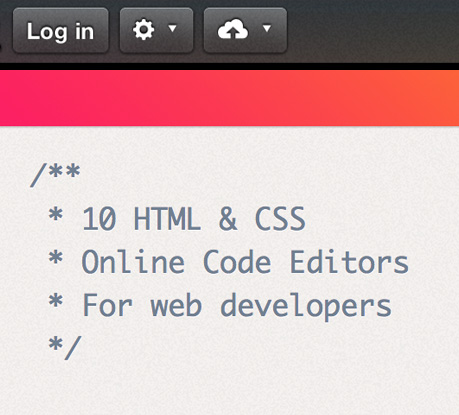Expand the dropdown arrow beside the gear
Screen dimensions: 459x415
pos(172,28)
